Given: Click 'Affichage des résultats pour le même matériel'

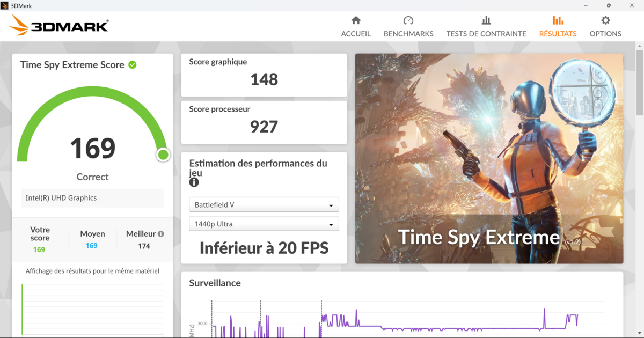Looking at the screenshot, I should click(x=92, y=271).
